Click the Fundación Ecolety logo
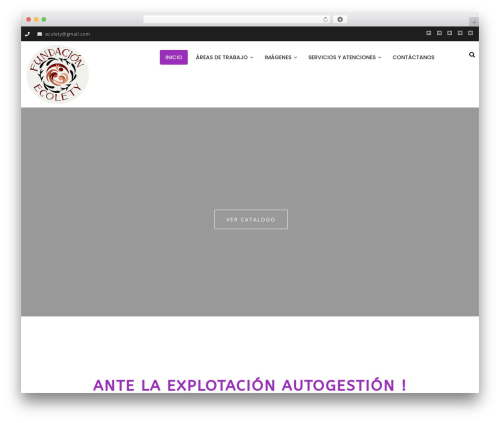The image size is (500, 423). point(58,74)
